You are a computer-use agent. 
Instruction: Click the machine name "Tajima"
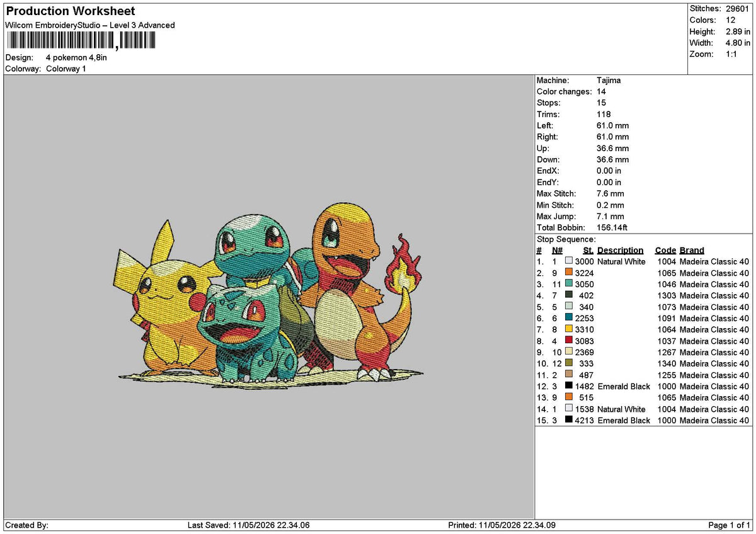pos(610,80)
